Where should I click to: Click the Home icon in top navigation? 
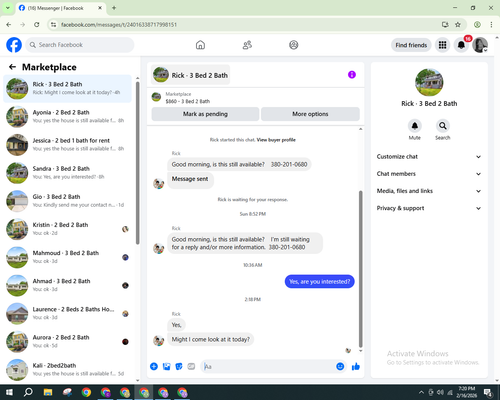click(x=200, y=45)
